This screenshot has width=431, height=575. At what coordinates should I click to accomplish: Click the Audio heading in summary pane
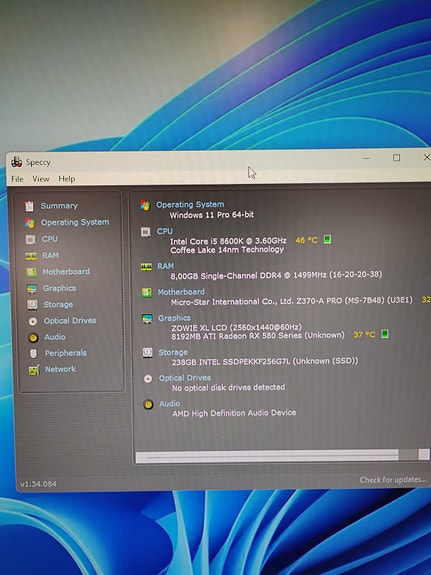pos(169,404)
